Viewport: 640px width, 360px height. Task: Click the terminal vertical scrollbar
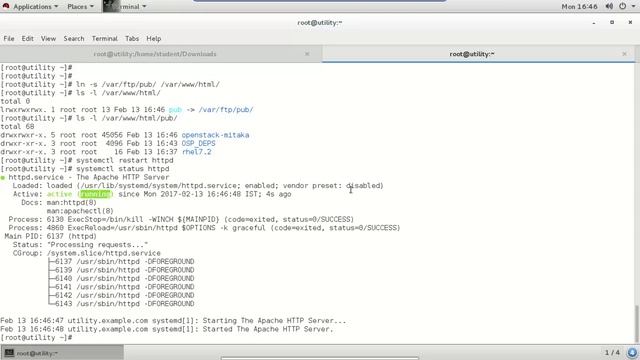pyautogui.click(x=637, y=324)
